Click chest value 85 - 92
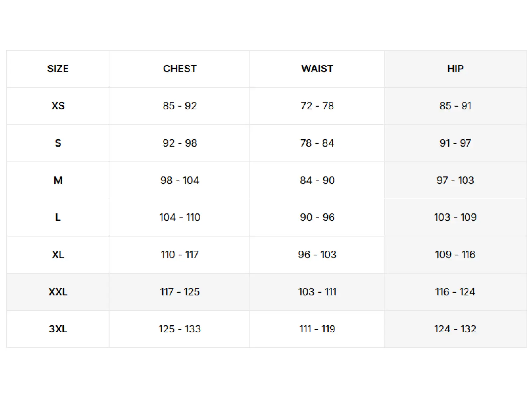Screen dimensions: 532x399 [180, 106]
